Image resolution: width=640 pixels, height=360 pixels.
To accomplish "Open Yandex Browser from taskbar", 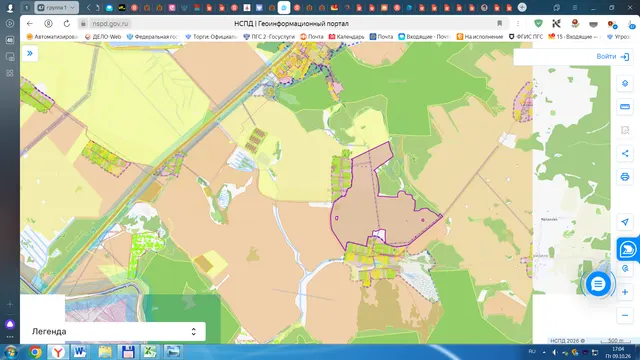I will [x=58, y=352].
